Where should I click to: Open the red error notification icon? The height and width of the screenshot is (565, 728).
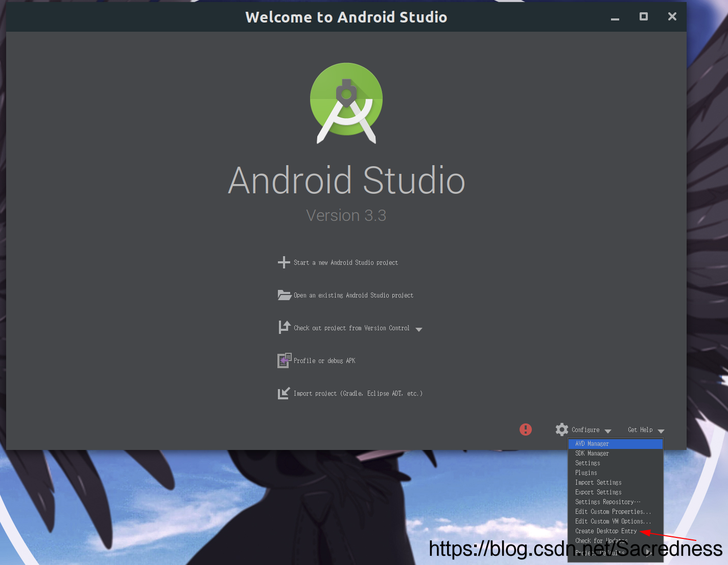(526, 430)
